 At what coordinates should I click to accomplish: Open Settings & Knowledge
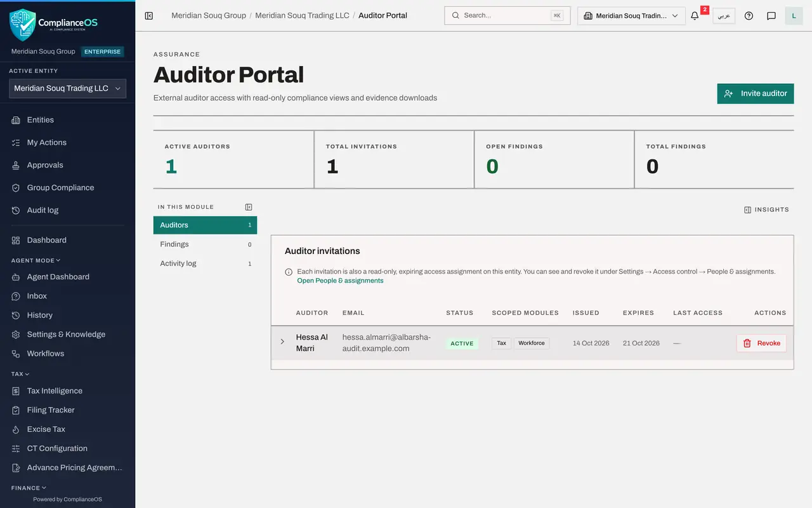[x=67, y=334]
